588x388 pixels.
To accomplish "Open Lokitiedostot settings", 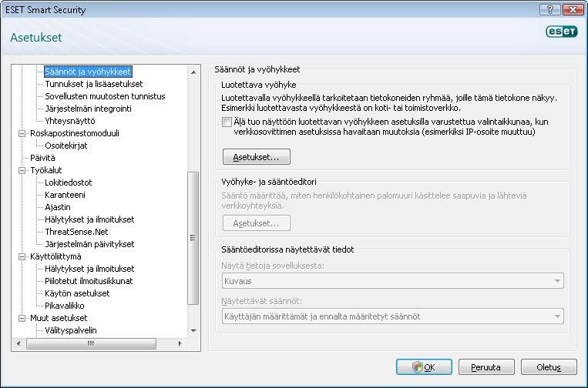I will 69,182.
